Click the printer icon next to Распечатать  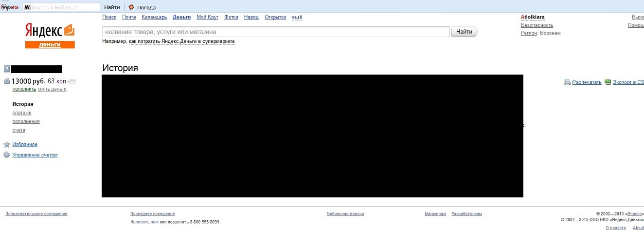point(567,82)
